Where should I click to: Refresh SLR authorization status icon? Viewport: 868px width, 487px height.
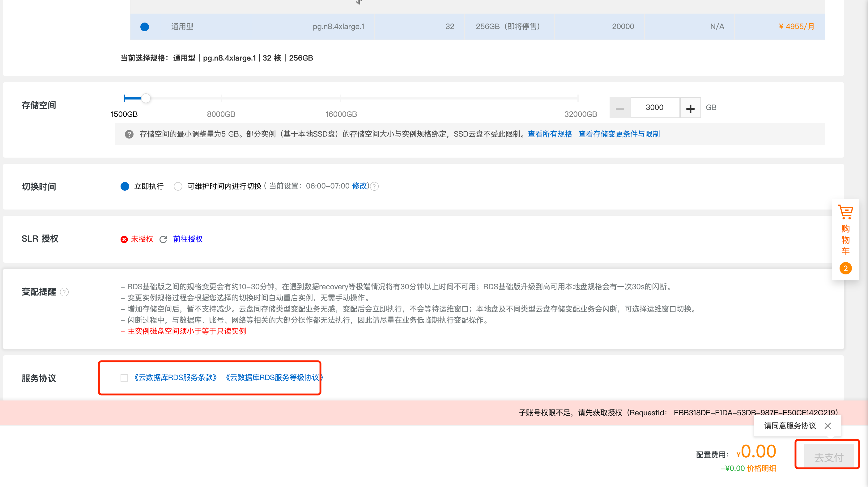(x=163, y=239)
